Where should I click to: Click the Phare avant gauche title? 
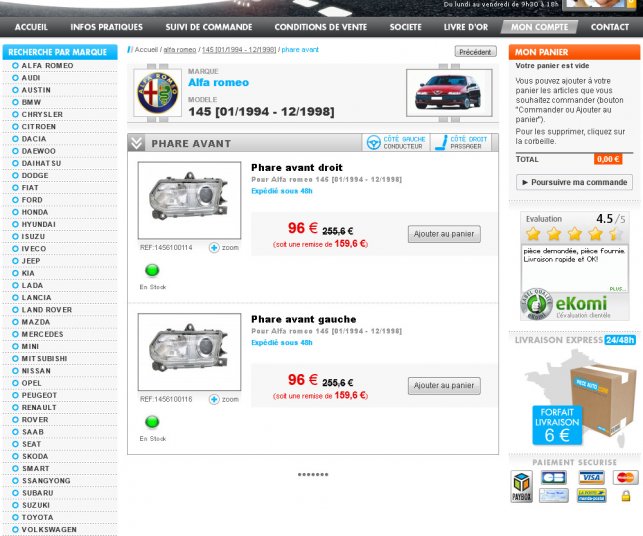point(304,319)
